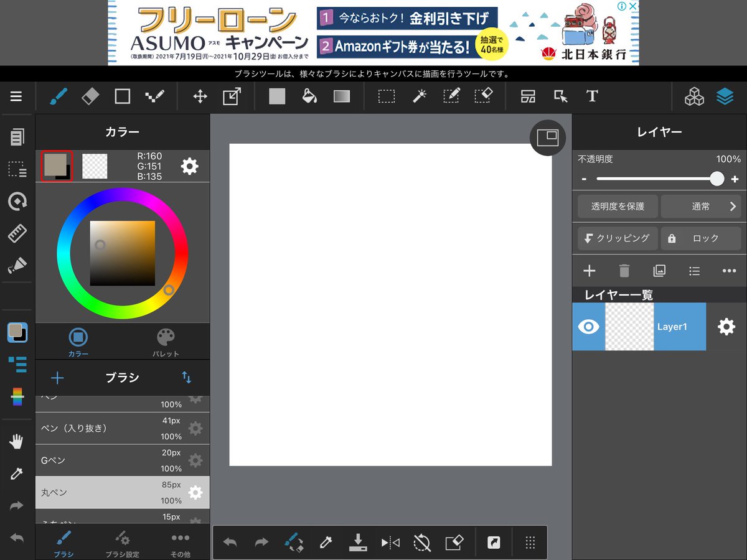Screen dimensions: 747x560
Task: Select the Eraser tool in top toolbar
Action: (90, 96)
